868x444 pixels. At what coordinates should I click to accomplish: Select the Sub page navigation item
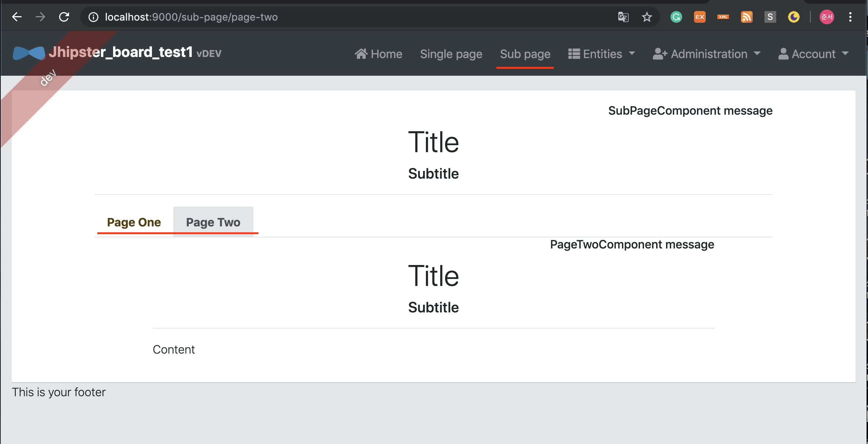click(x=525, y=53)
